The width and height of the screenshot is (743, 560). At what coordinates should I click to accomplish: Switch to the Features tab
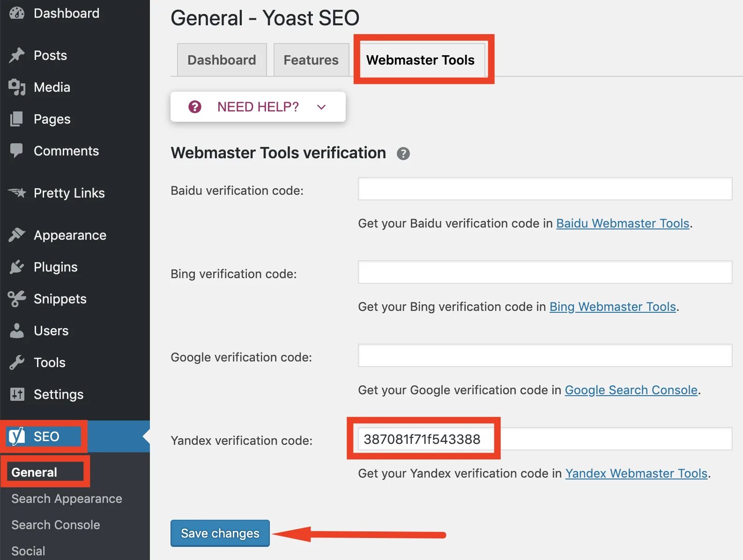pyautogui.click(x=311, y=60)
